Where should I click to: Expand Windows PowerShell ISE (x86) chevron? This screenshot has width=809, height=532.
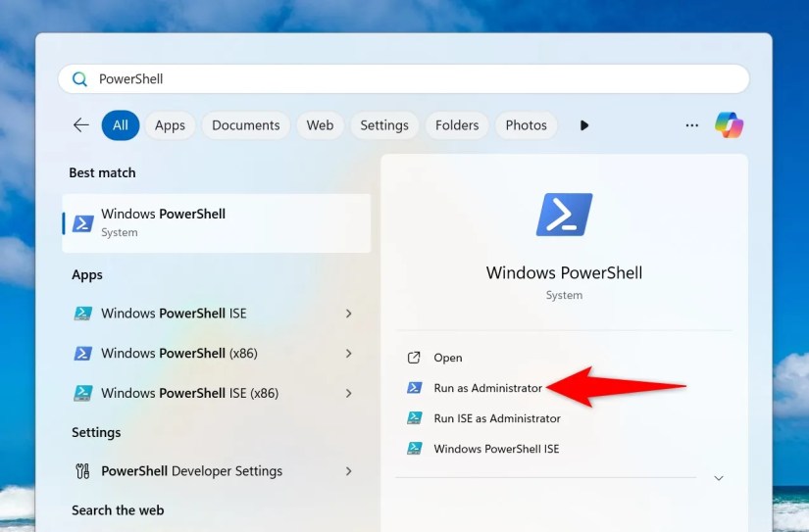click(349, 393)
